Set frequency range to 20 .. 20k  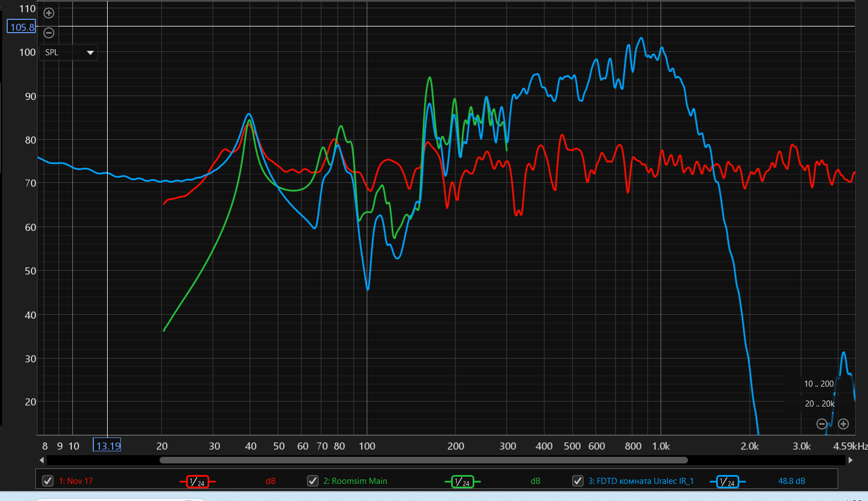click(x=819, y=404)
